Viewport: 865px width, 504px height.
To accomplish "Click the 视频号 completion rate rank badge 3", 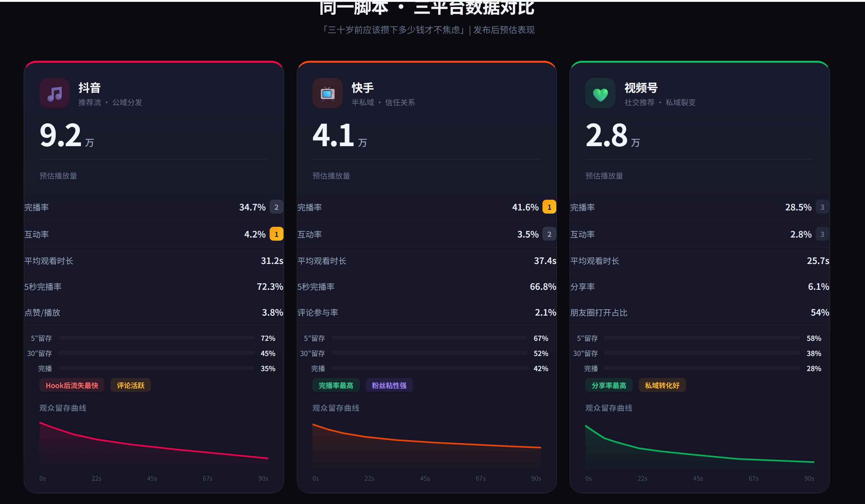I will pyautogui.click(x=822, y=207).
